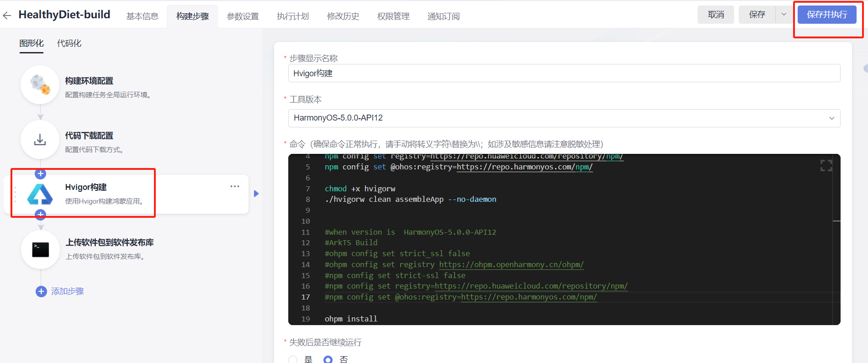Open the 修改历史 tab

[343, 16]
